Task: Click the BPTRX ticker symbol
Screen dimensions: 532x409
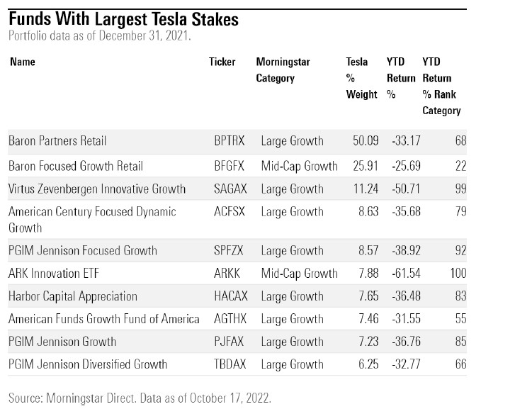Action: 229,141
